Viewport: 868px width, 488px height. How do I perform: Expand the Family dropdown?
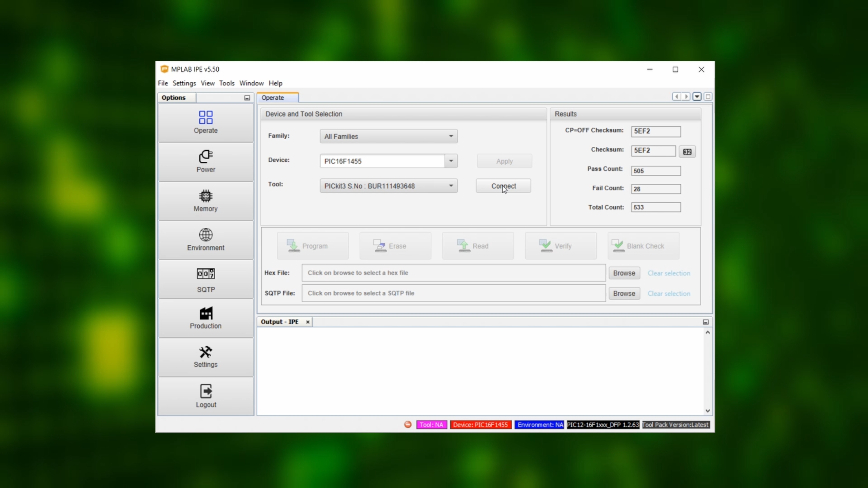451,136
